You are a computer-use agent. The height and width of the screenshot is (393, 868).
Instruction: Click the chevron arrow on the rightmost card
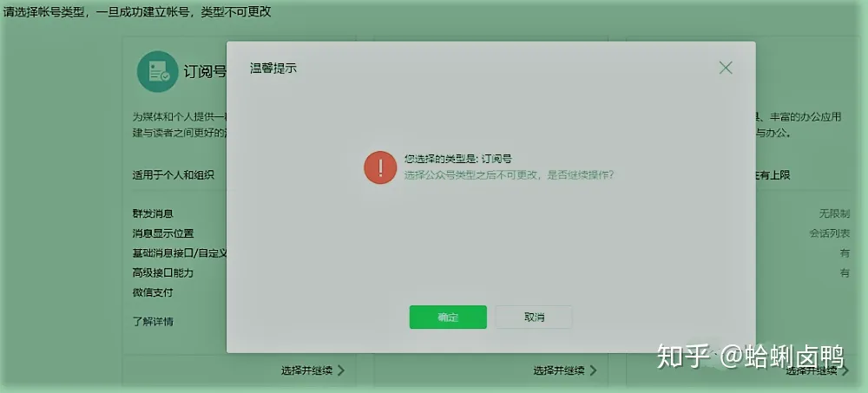point(845,370)
